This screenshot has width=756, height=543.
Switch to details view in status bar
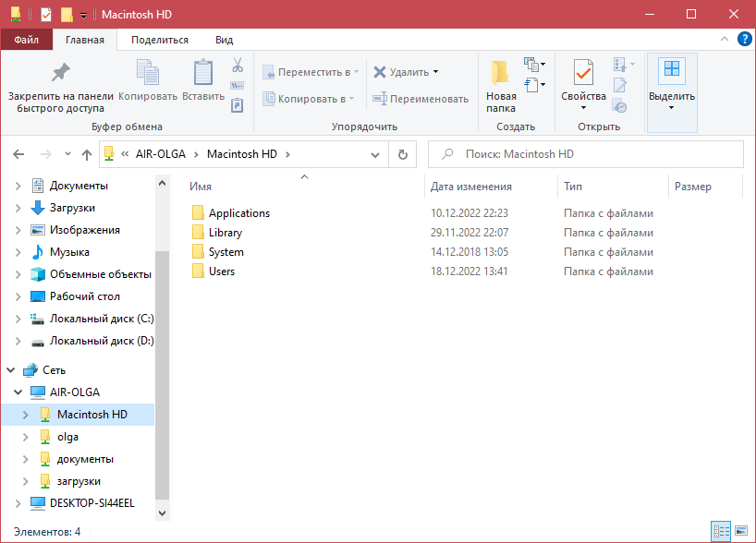pos(721,532)
